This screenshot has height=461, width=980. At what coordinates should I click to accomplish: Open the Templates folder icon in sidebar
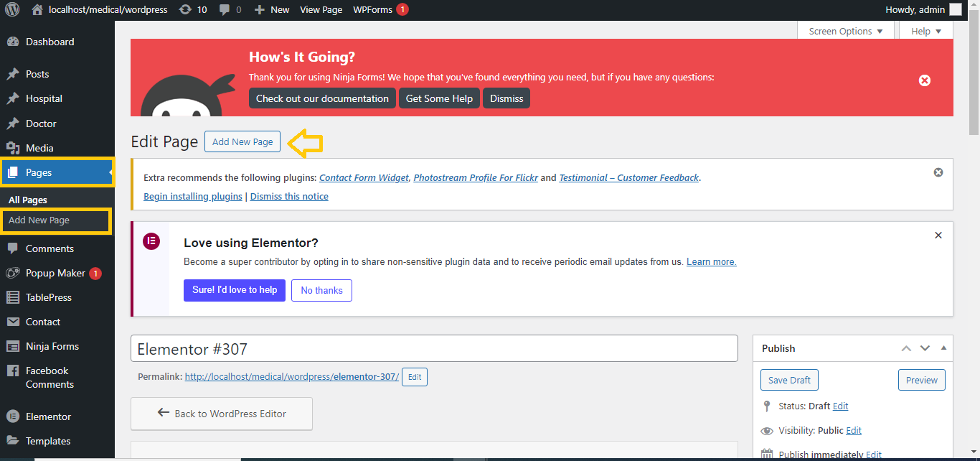(x=12, y=441)
